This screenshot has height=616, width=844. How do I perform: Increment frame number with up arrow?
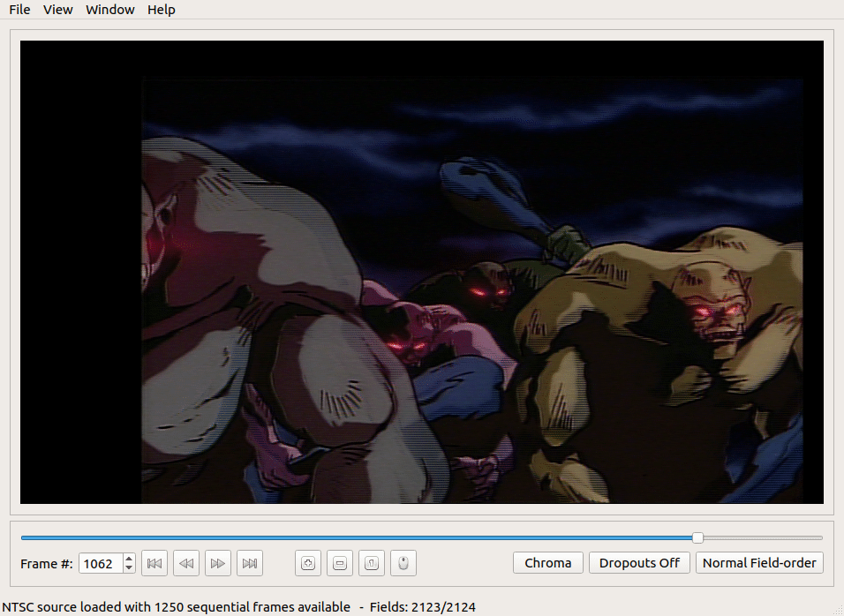129,558
